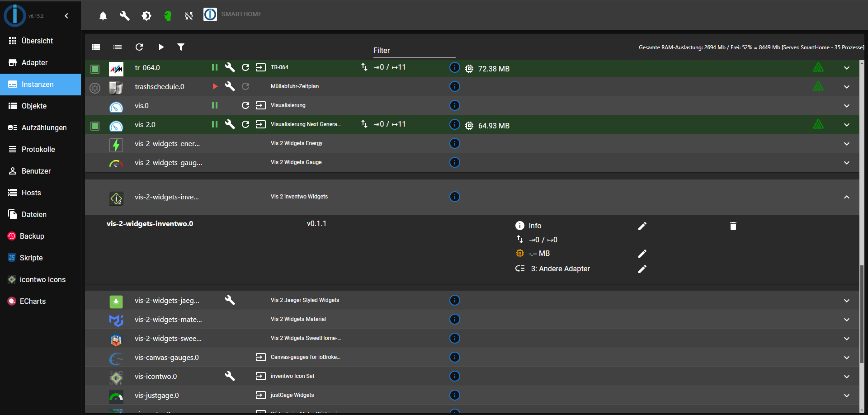Open ECharts in the sidebar
This screenshot has width=868, height=415.
[41, 301]
